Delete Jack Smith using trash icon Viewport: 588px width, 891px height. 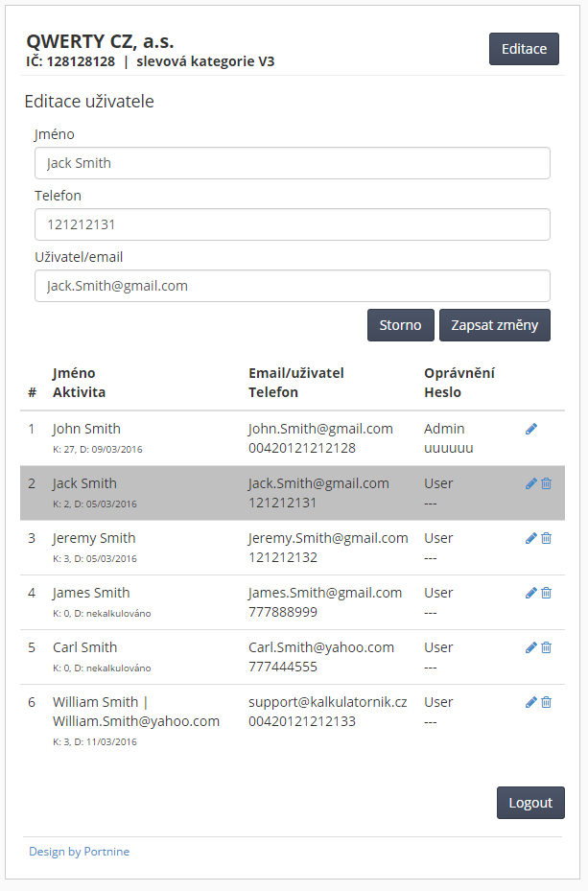547,483
